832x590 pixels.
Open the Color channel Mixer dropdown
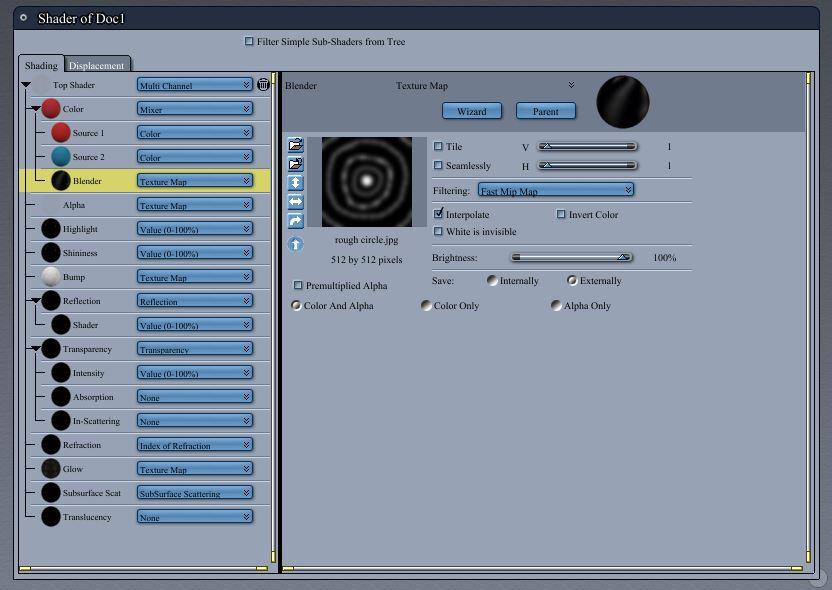pyautogui.click(x=194, y=109)
